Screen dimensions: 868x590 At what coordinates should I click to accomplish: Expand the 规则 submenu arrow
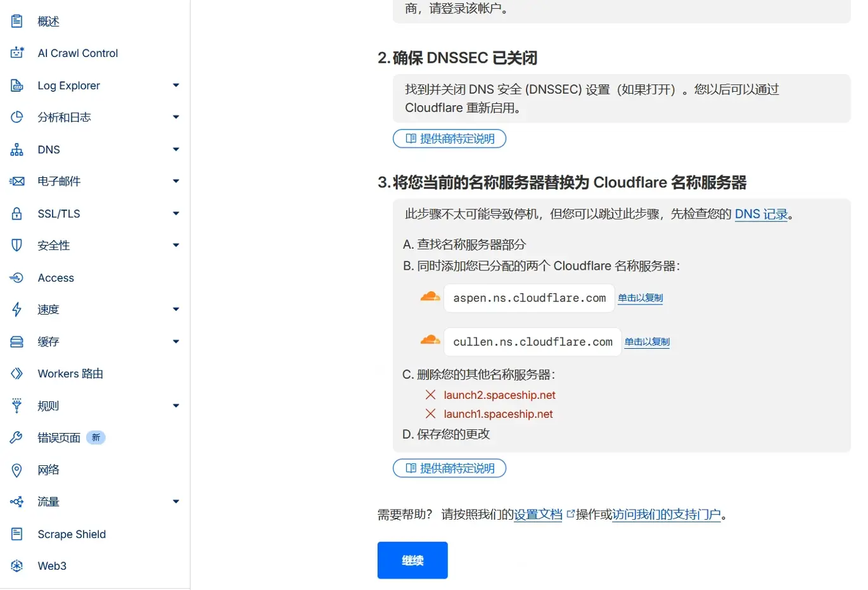pyautogui.click(x=176, y=405)
